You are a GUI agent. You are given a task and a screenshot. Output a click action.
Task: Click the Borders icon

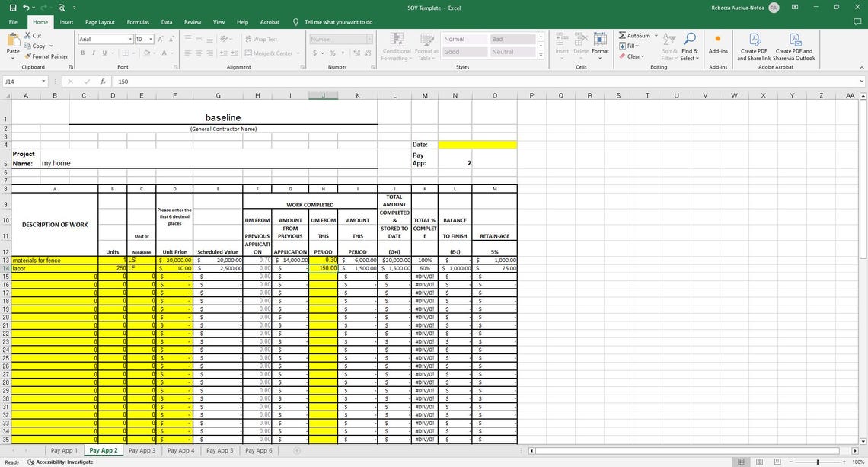(x=125, y=53)
